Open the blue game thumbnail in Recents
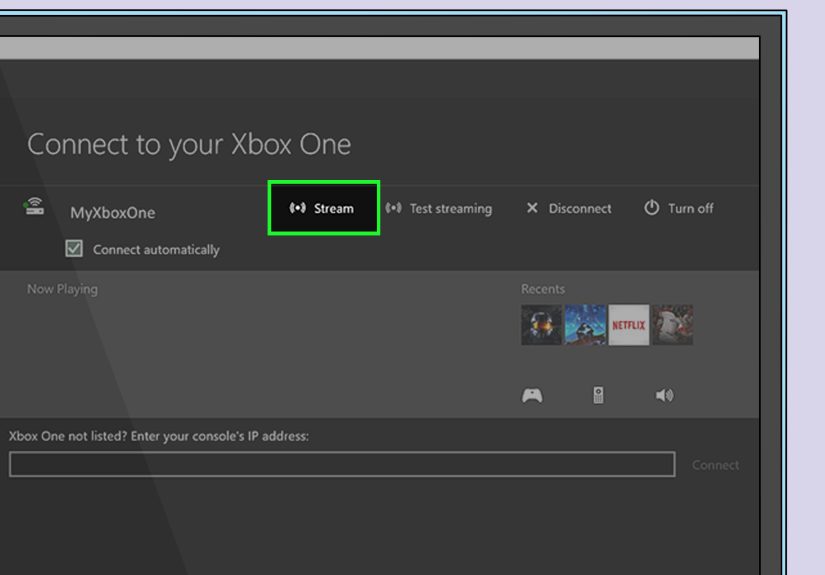 point(585,325)
